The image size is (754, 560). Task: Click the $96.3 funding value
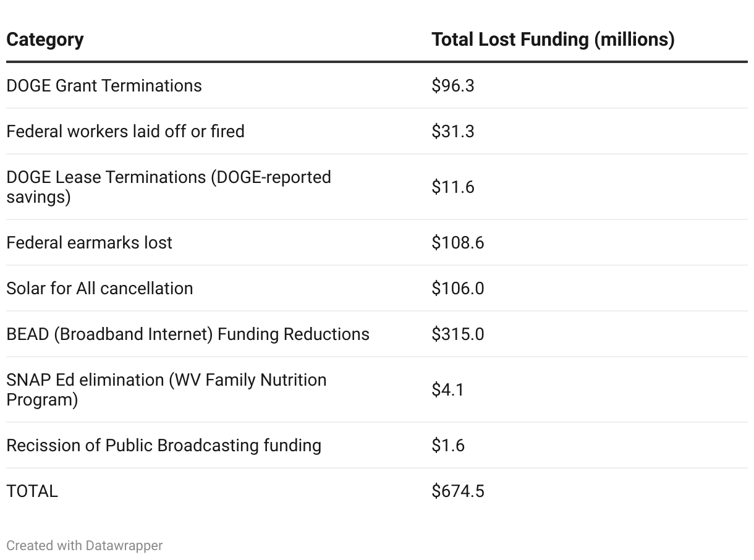452,85
